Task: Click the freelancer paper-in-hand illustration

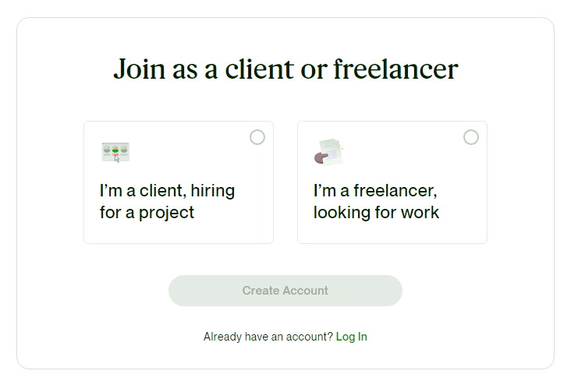Action: 329,152
